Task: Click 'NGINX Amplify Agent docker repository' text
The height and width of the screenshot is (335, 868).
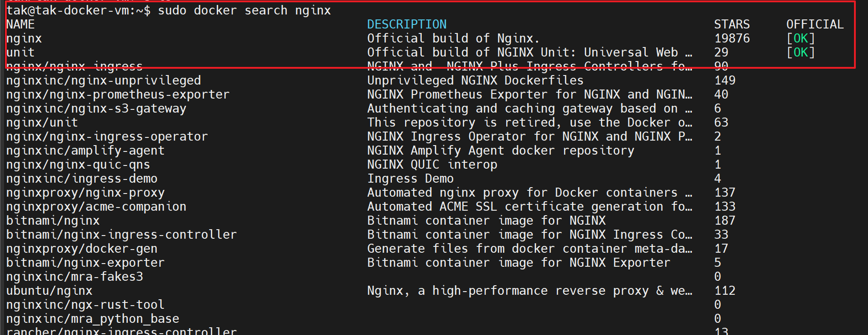Action: pyautogui.click(x=501, y=151)
